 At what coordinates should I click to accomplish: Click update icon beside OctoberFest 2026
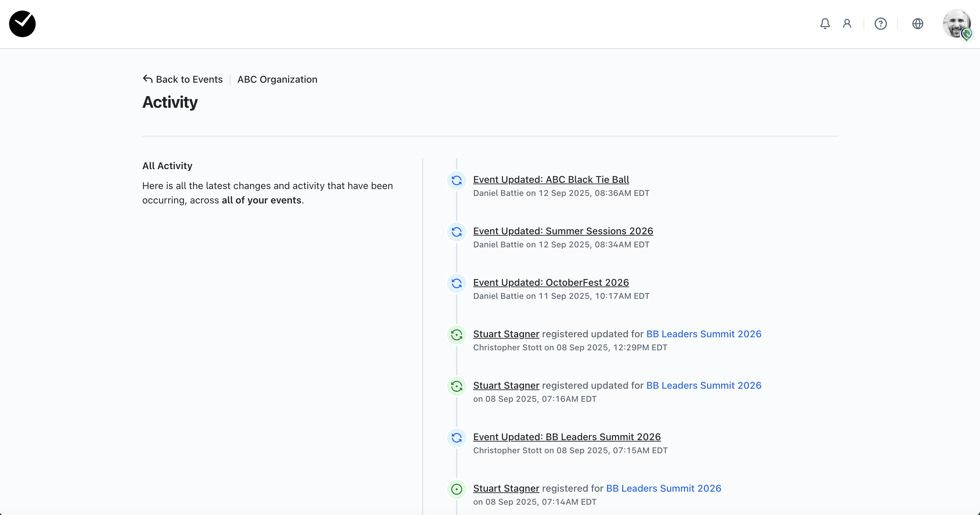[x=457, y=283]
